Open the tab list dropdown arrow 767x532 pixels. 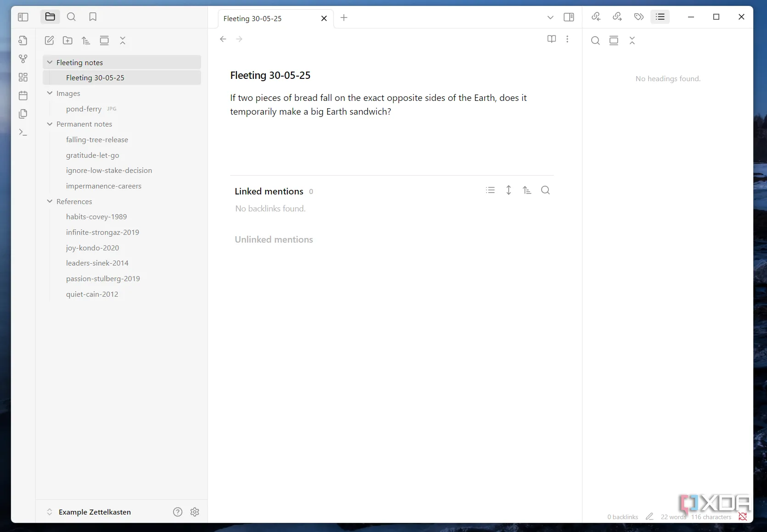click(x=550, y=17)
